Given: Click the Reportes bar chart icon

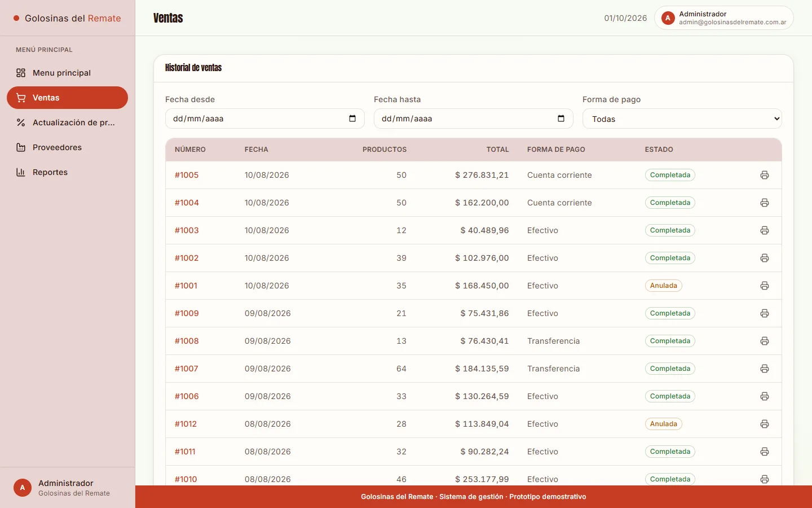Looking at the screenshot, I should pos(21,172).
